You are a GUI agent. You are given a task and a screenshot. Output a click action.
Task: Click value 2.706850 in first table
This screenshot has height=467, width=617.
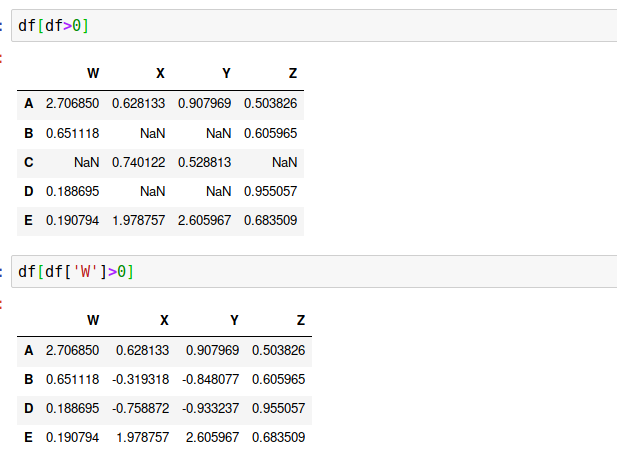coord(72,103)
